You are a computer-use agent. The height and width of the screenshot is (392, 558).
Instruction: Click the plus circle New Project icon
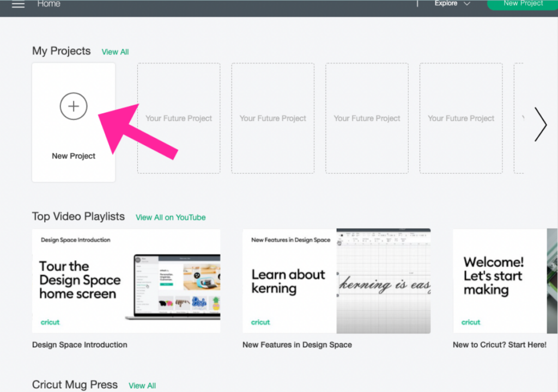click(x=74, y=106)
